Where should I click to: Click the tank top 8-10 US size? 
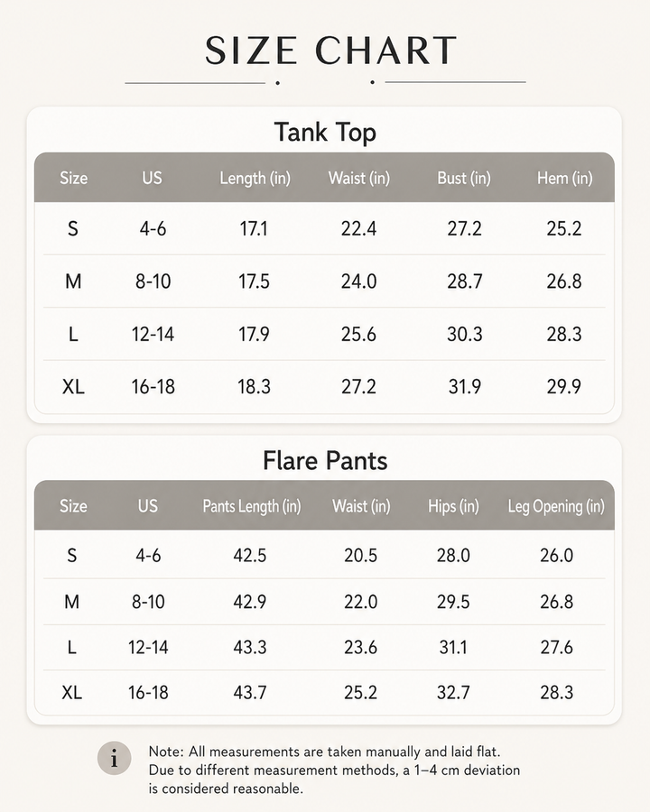click(153, 281)
